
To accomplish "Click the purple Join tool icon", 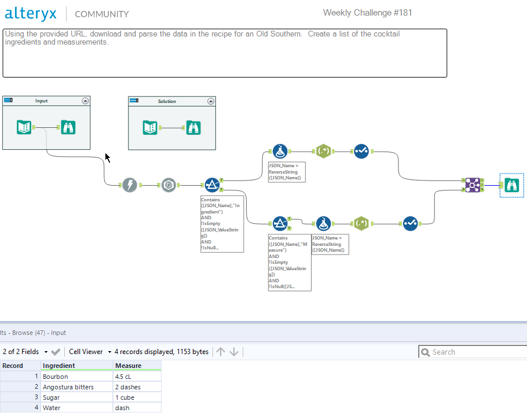I will pyautogui.click(x=473, y=185).
